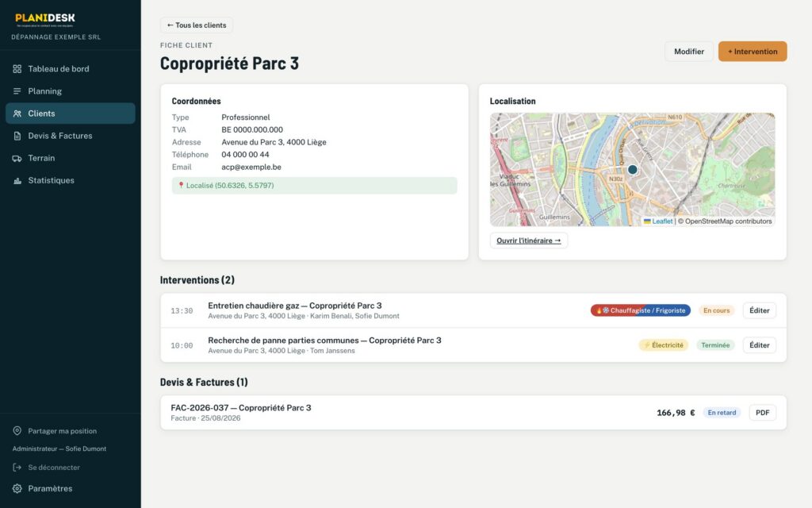812x508 pixels.
Task: Click Interventions (2) heading
Action: (197, 280)
